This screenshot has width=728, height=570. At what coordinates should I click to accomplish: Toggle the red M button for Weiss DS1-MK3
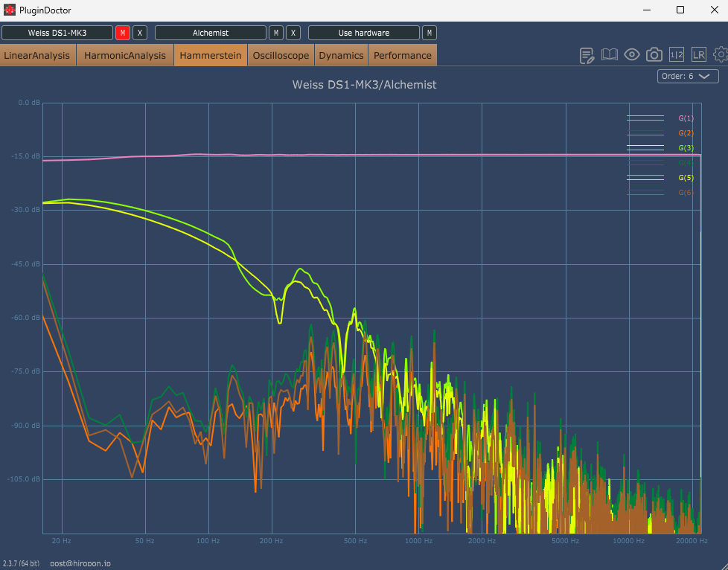point(123,33)
